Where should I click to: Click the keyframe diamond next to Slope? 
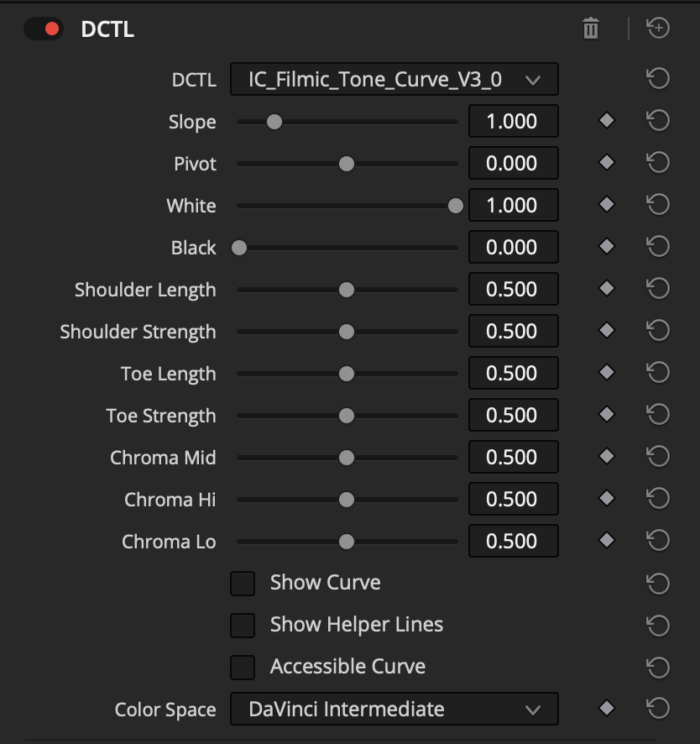coord(606,120)
